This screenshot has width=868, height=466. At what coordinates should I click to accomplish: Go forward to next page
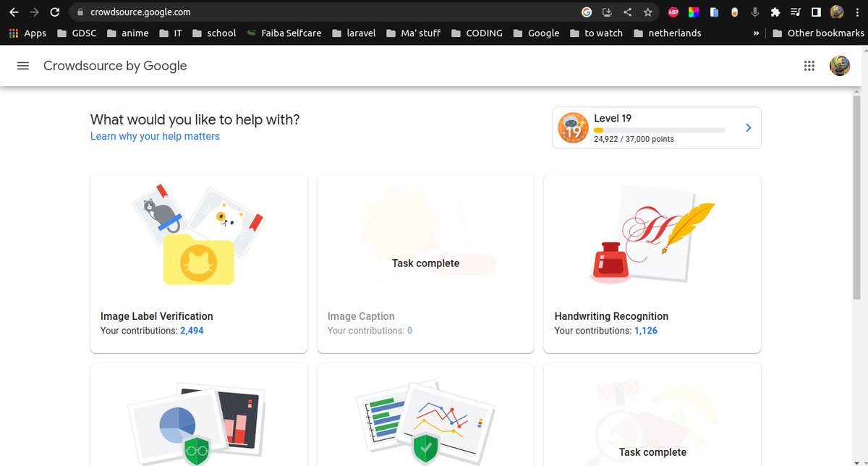tap(34, 12)
